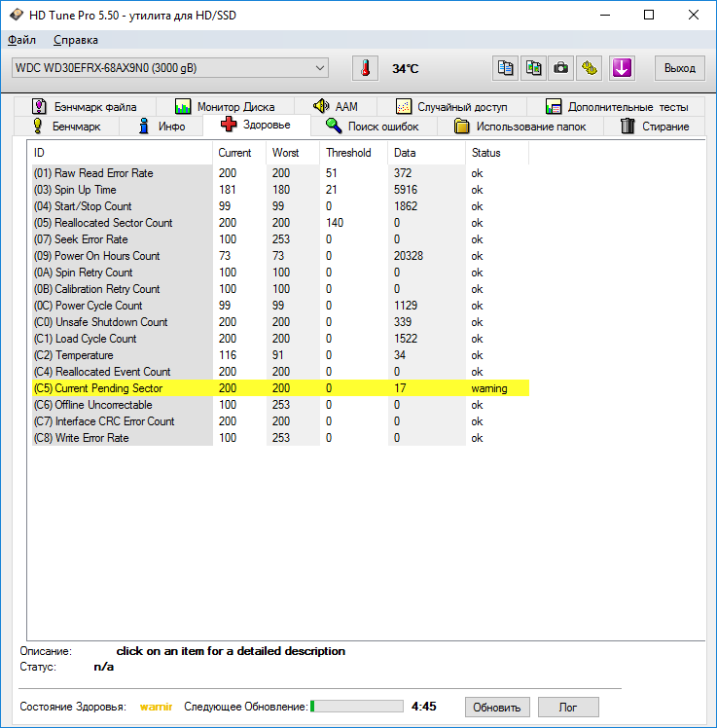Click the Выход button
This screenshot has height=728, width=717.
point(679,68)
